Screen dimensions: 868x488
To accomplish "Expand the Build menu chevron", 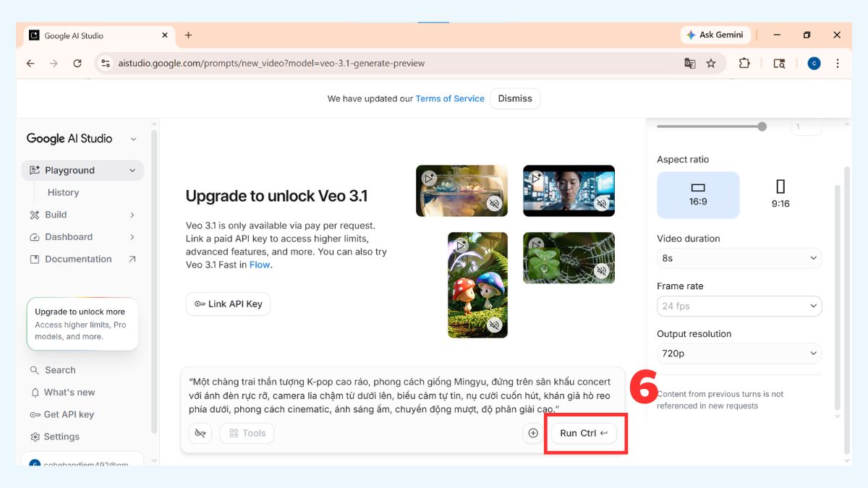I will pos(132,215).
